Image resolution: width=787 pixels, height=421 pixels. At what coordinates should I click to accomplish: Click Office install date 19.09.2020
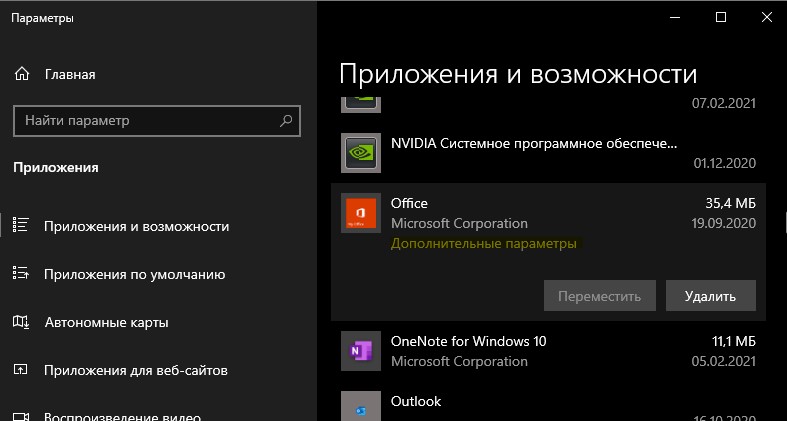723,223
